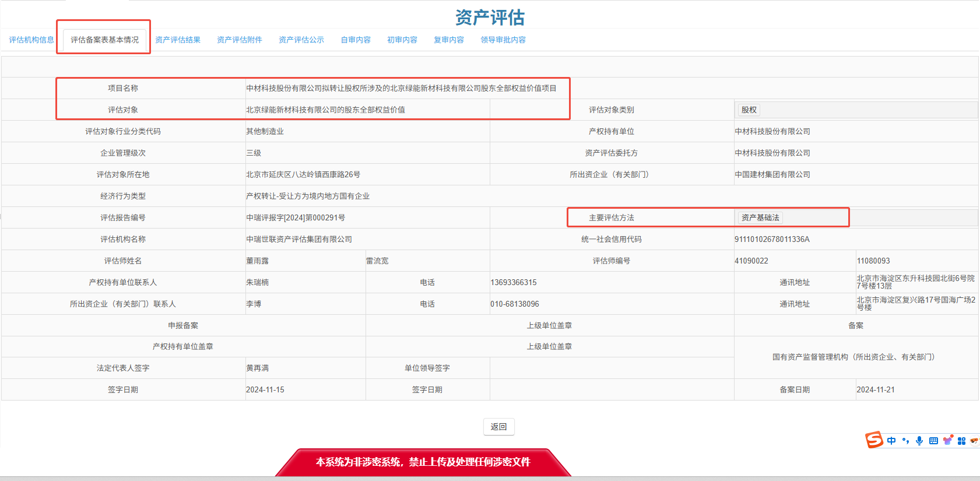Click the 备案日期 label
The image size is (980, 481).
[x=795, y=389]
